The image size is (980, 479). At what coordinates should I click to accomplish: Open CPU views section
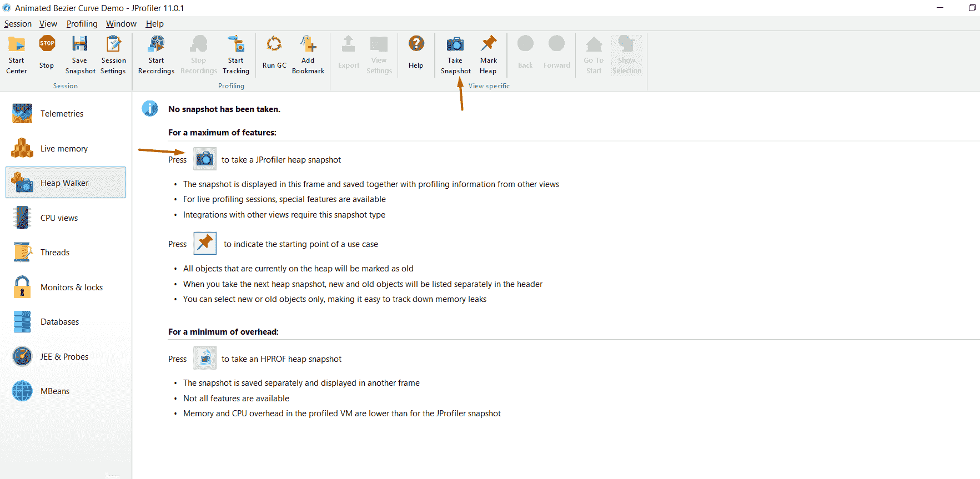click(66, 218)
